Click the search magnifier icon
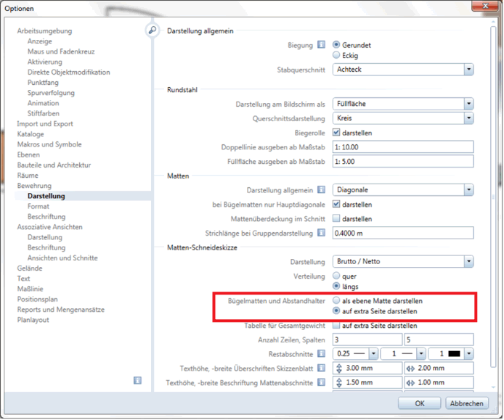Screen dimensions: 504x420 click(152, 30)
